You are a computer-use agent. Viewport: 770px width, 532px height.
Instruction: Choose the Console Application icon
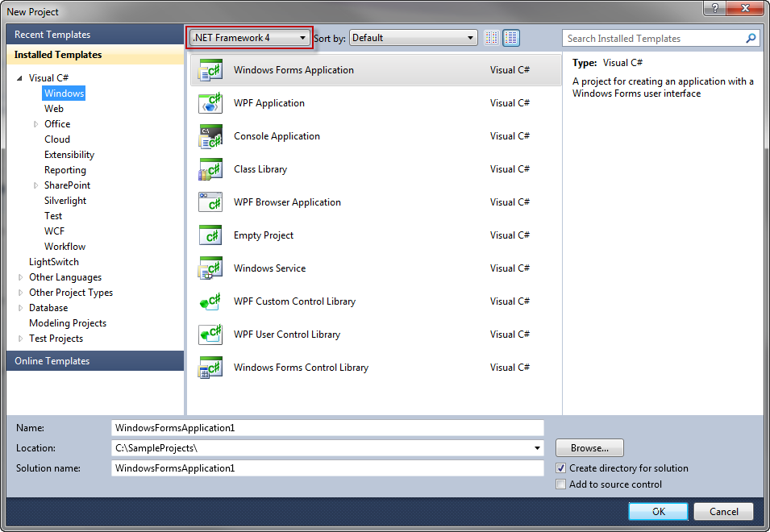(x=210, y=136)
